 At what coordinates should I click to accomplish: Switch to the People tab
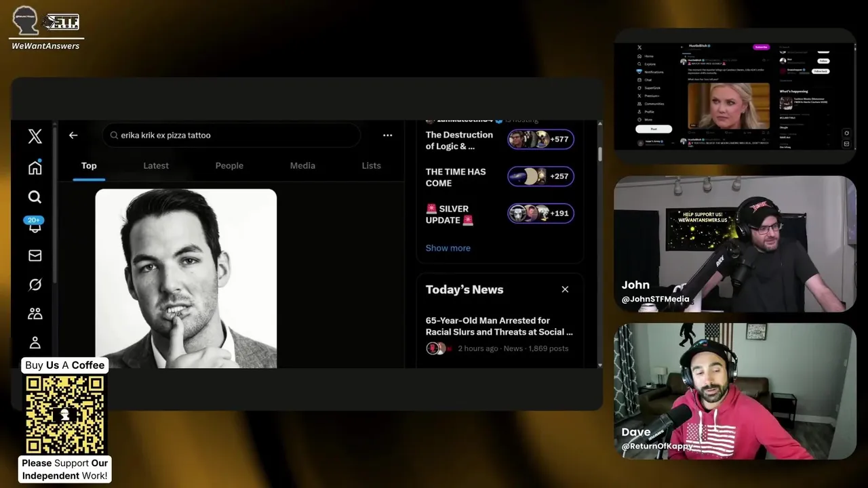pyautogui.click(x=229, y=165)
